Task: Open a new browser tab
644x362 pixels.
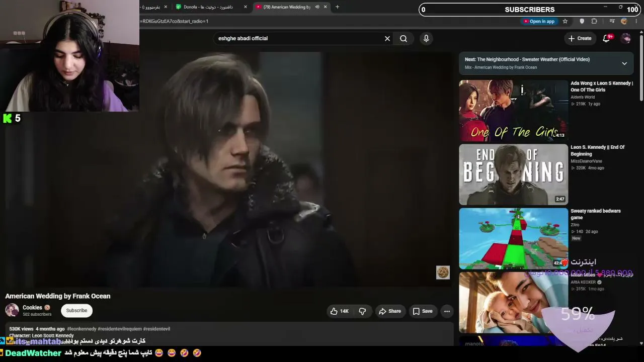Action: [x=337, y=7]
